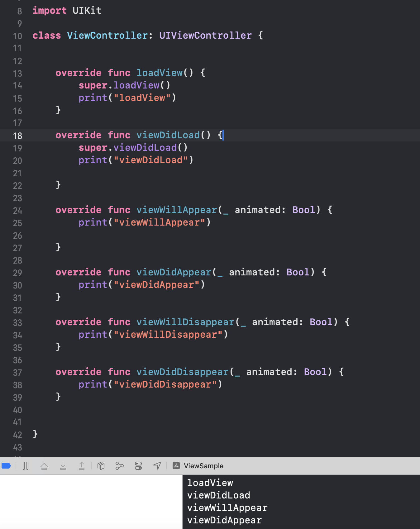Click viewDidAppear function name on line 29
Screen dimensions: 420x529
tap(174, 272)
